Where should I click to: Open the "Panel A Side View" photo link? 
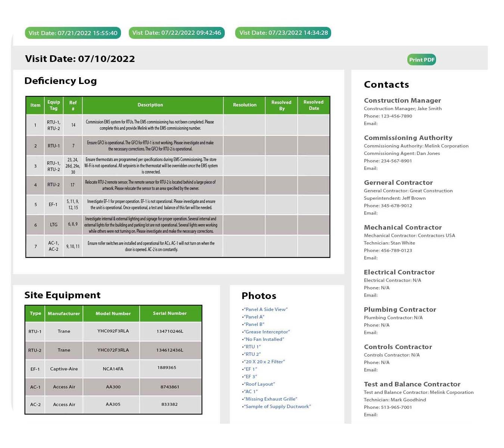pos(266,309)
